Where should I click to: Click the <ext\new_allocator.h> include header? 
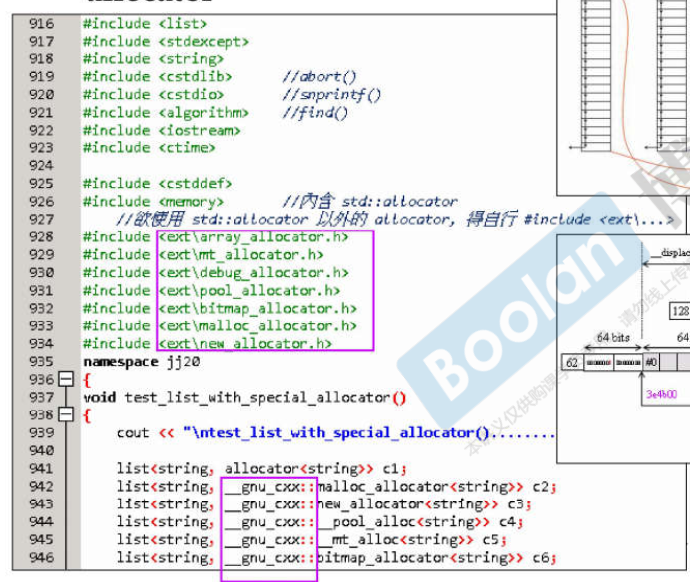[x=245, y=344]
